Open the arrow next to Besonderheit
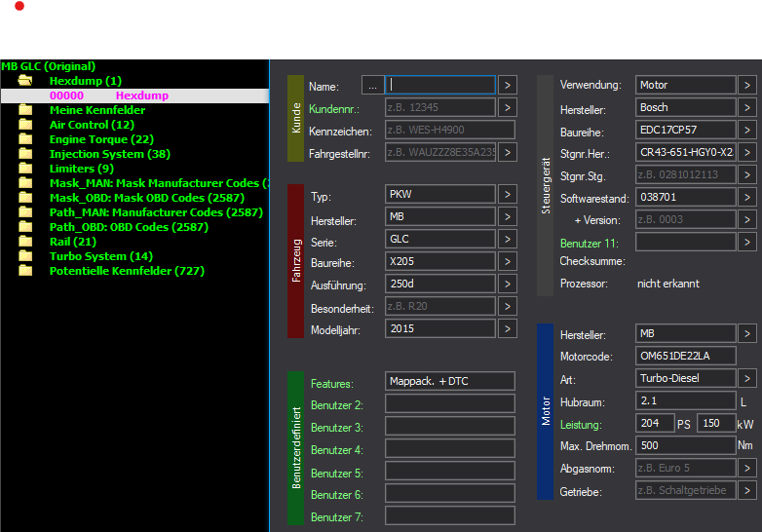The width and height of the screenshot is (762, 532). [508, 306]
